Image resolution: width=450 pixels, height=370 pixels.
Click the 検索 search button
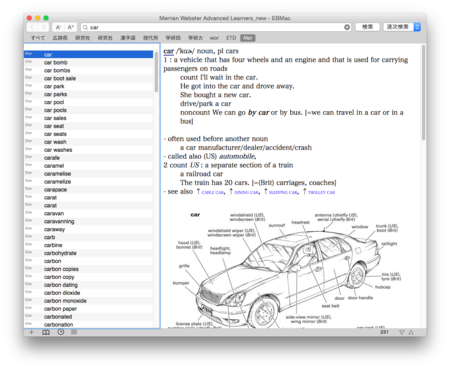[367, 27]
